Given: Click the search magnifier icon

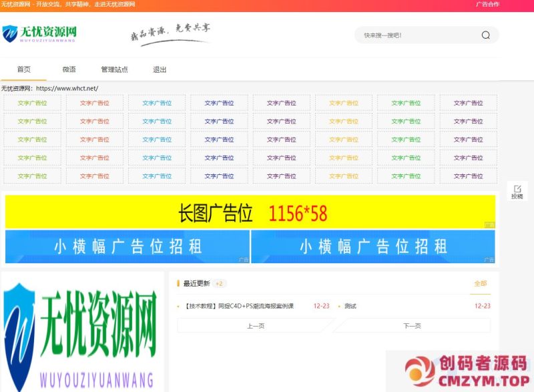Looking at the screenshot, I should pos(485,35).
